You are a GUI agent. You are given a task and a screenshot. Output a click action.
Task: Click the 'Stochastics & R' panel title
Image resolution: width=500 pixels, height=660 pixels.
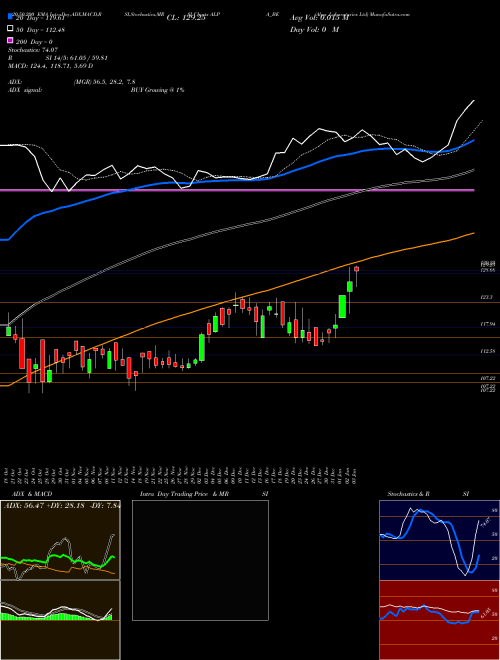[409, 494]
